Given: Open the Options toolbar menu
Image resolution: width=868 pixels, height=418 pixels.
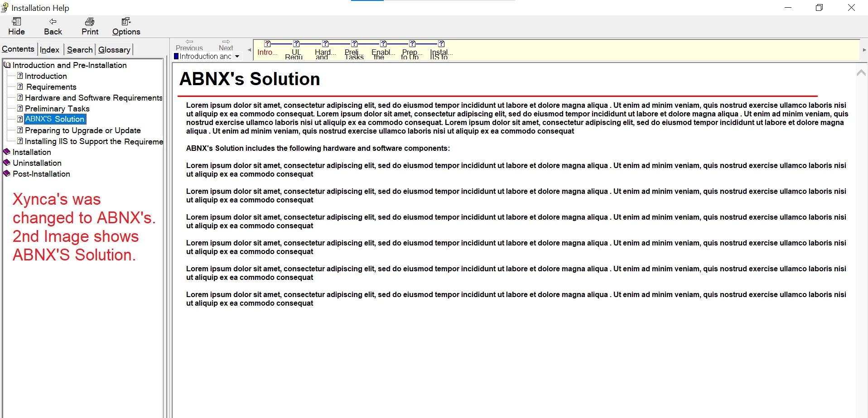Looking at the screenshot, I should pos(126,27).
